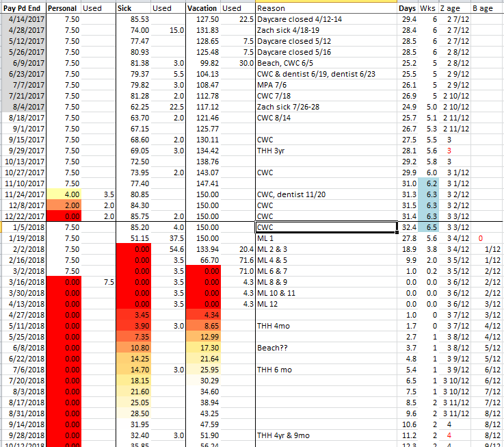Select vacation used value 20.4
Screen dimensions: 504x447
tap(238, 249)
